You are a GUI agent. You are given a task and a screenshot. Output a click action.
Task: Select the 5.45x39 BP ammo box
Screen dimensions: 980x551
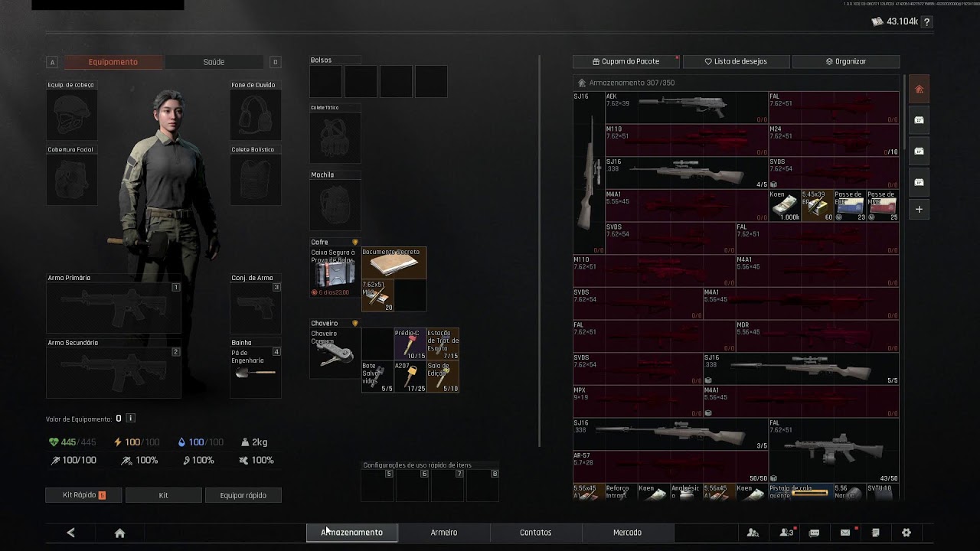coord(817,206)
